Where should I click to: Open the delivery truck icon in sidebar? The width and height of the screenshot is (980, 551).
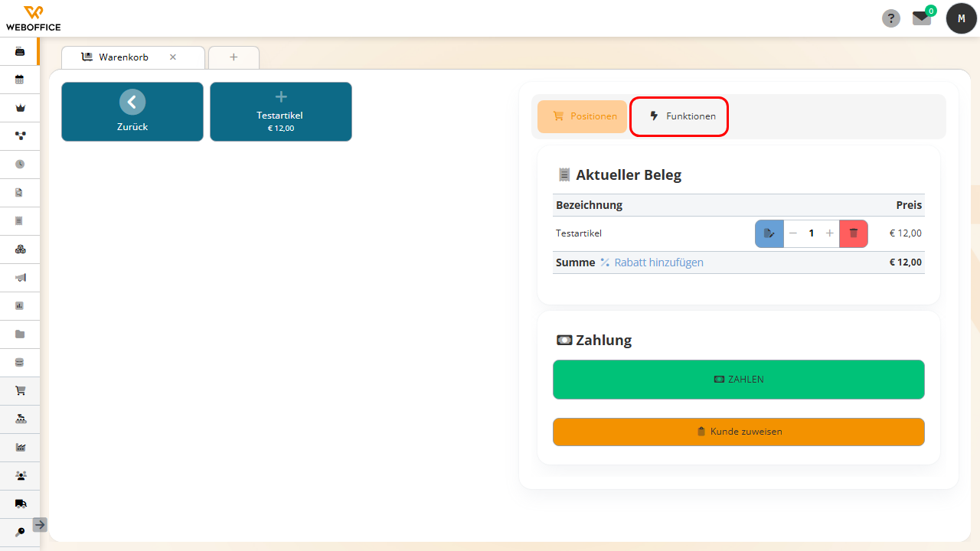[x=20, y=504]
